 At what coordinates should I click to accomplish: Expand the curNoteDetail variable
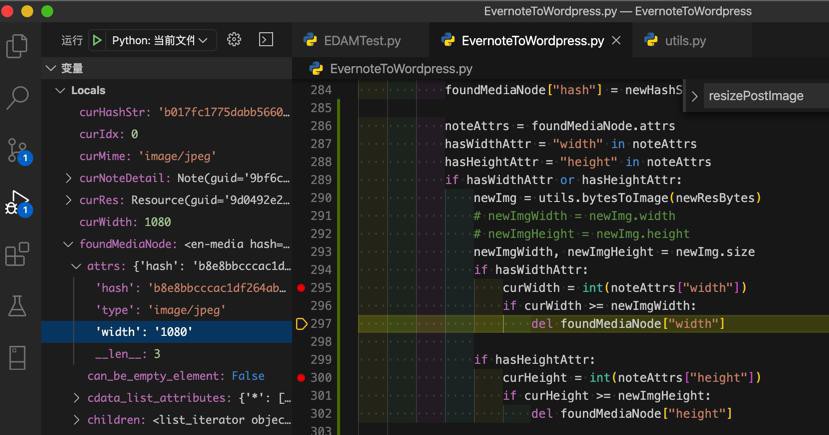[x=68, y=178]
